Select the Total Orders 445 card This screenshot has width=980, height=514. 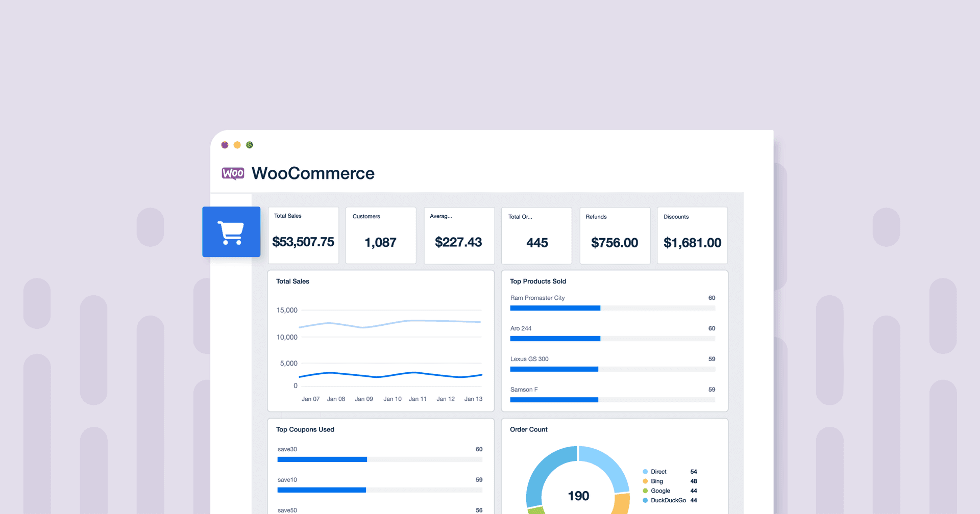tap(536, 235)
